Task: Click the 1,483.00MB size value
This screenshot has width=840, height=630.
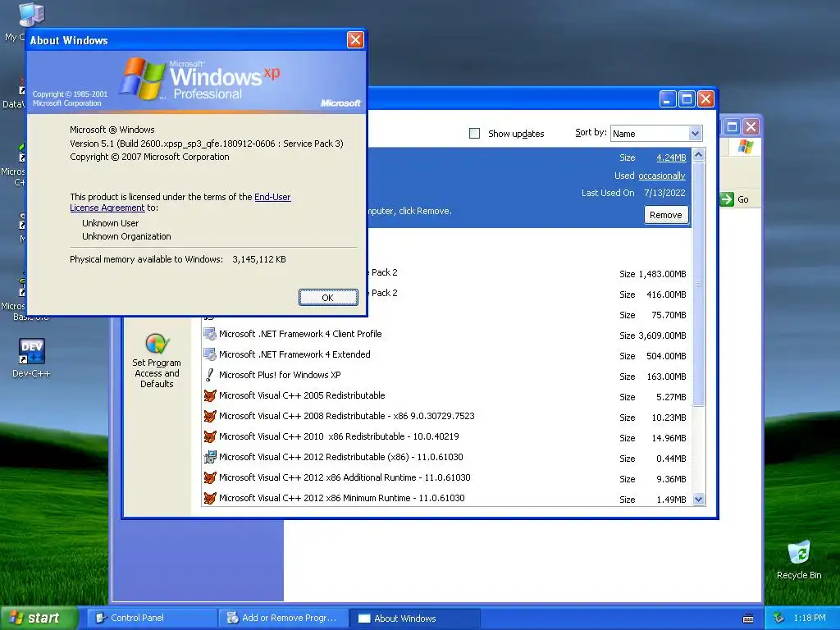Action: point(662,274)
